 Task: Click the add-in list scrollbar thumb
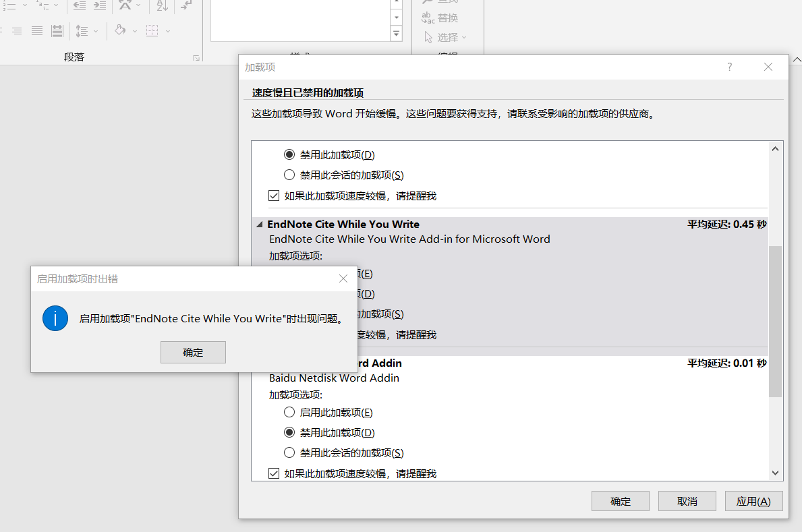point(776,321)
